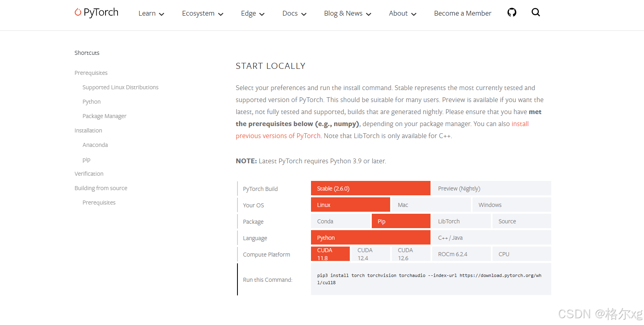Click the PyTorch Build row label
Viewport: 644px width, 325px height.
point(260,189)
